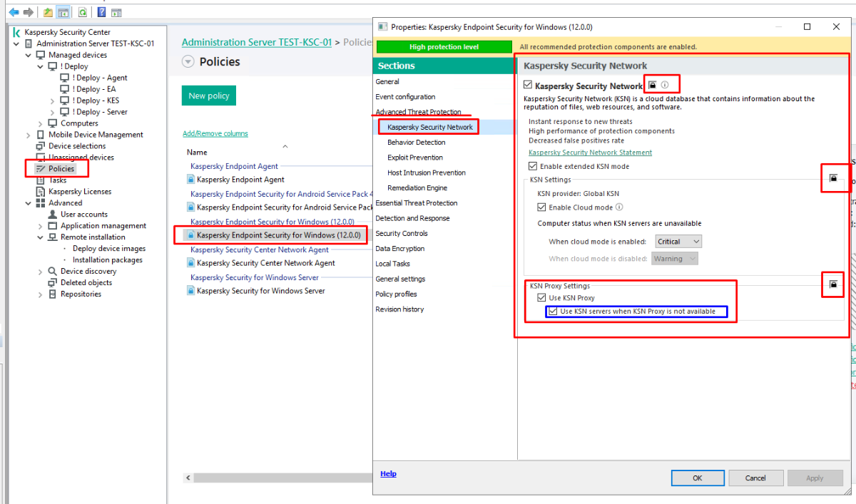Click the up-one-level folder icon
The width and height of the screenshot is (856, 504).
click(x=47, y=12)
